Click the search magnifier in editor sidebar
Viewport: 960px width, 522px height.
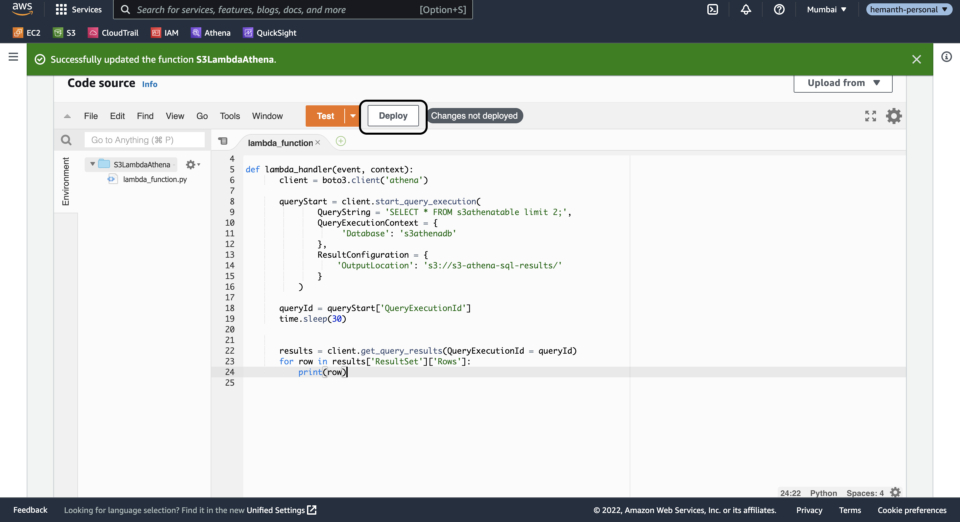66,140
